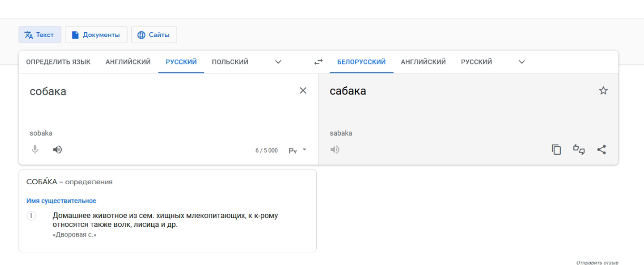This screenshot has width=644, height=265.
Task: Share the translation сабака
Action: [x=601, y=149]
